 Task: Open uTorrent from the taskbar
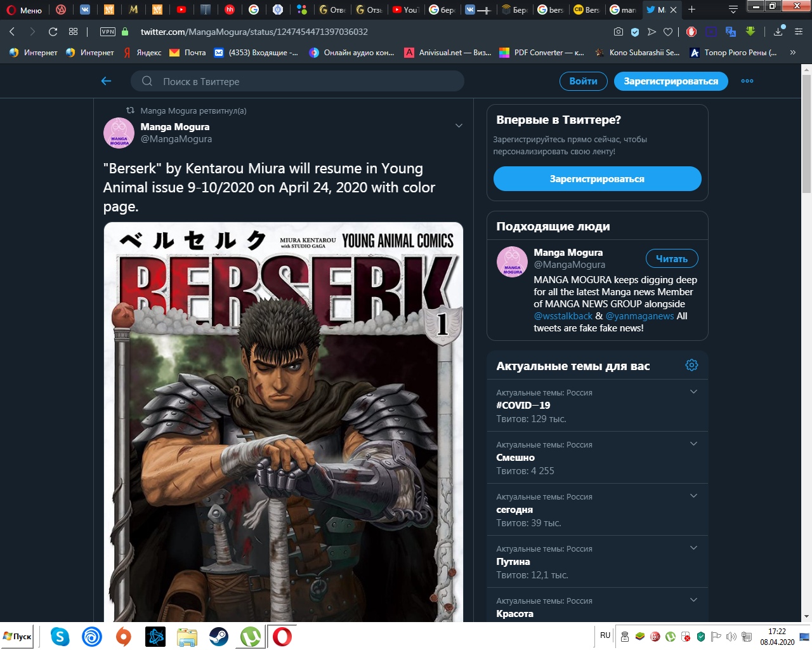pyautogui.click(x=251, y=636)
